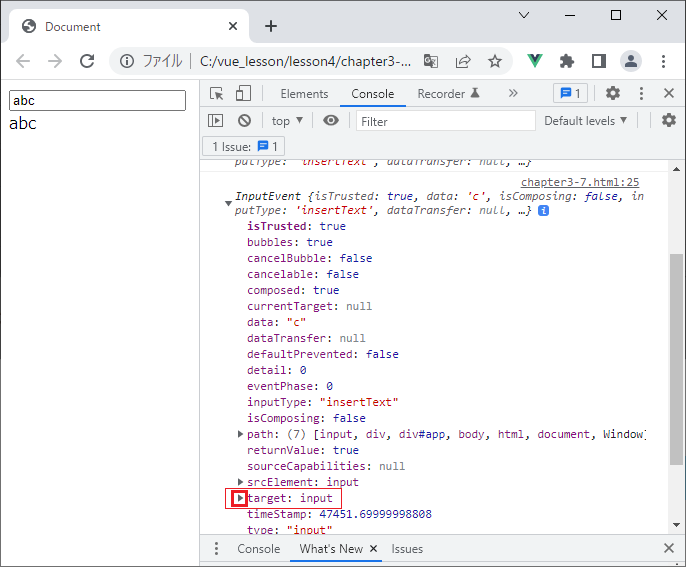
Task: Click the timeStamp value line
Action: pyautogui.click(x=339, y=514)
